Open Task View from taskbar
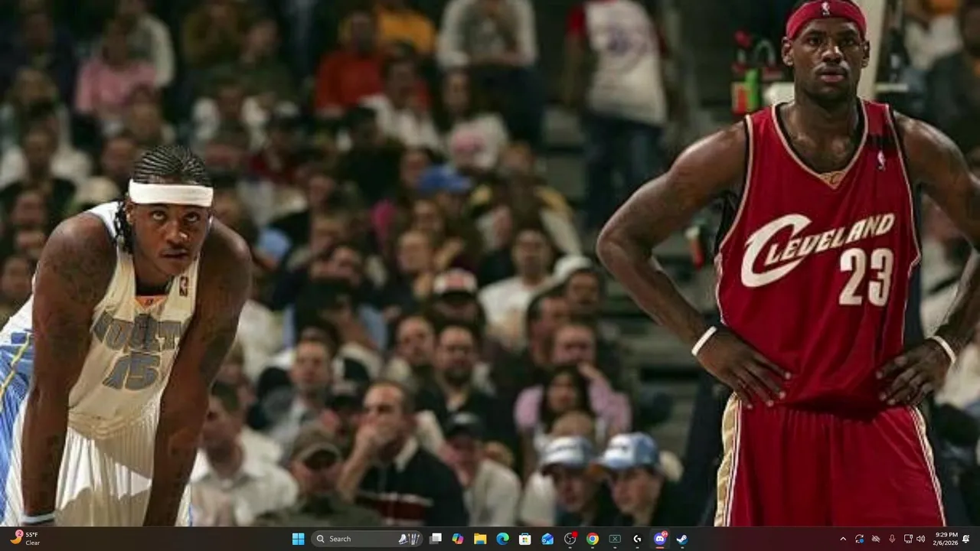This screenshot has height=551, width=980. click(x=436, y=539)
